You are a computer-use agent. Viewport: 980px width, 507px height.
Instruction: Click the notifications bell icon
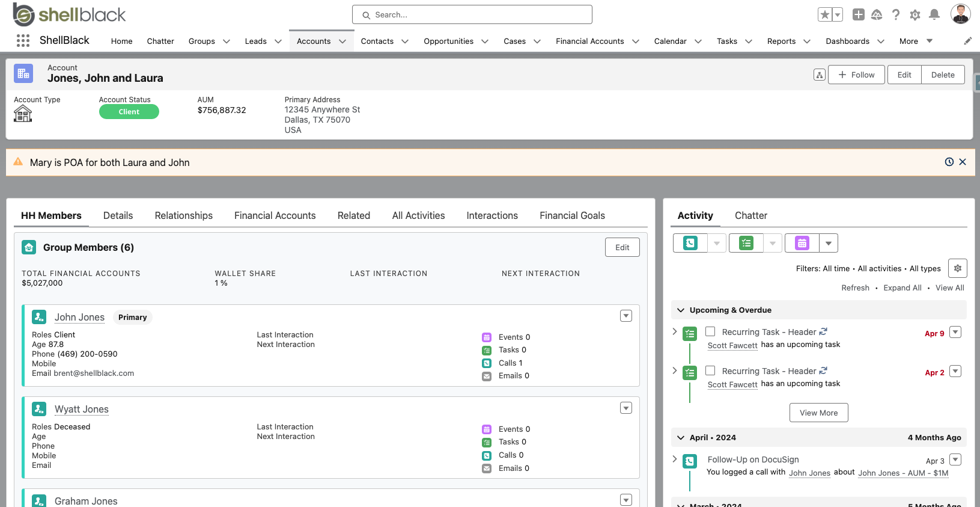coord(934,14)
